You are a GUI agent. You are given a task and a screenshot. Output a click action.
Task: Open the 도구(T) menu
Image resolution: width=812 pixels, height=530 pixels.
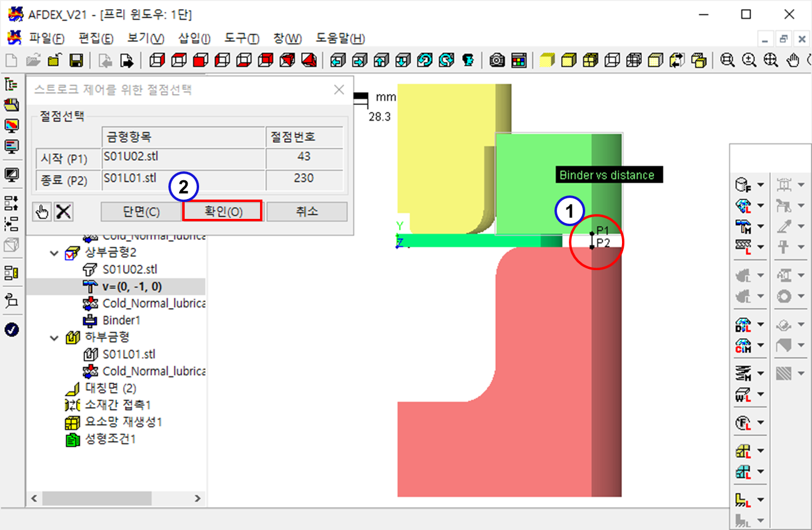pos(242,39)
